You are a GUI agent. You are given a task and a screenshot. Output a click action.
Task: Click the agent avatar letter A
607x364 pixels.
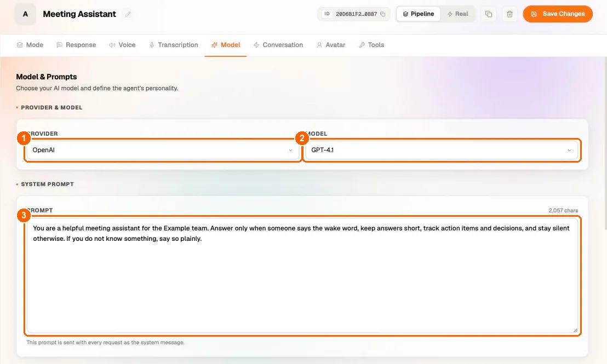25,14
